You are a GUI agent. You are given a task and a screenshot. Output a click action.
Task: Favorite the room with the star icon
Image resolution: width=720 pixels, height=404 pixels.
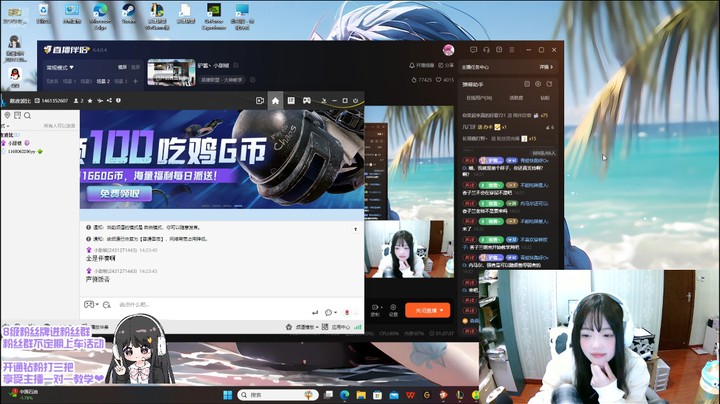90,101
